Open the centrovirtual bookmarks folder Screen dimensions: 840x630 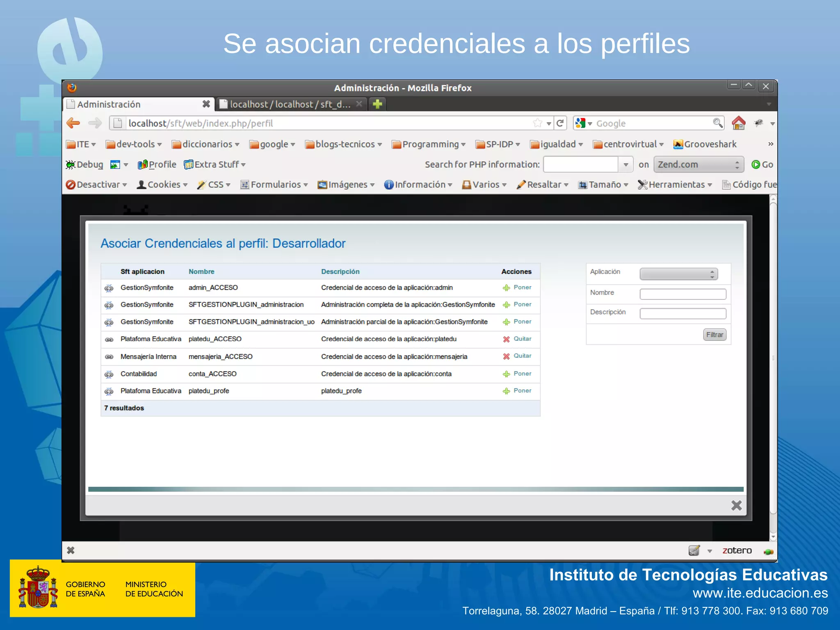pyautogui.click(x=628, y=144)
